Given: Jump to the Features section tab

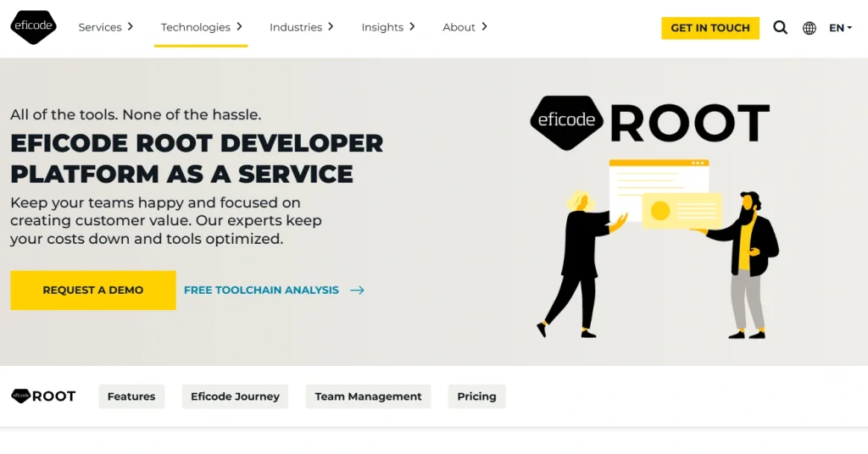Looking at the screenshot, I should point(131,396).
